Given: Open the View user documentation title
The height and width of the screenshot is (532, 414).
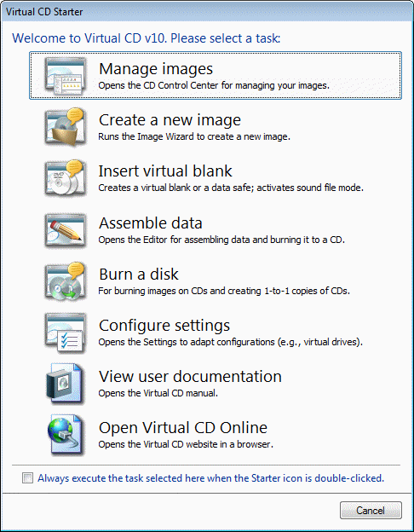Looking at the screenshot, I should click(190, 376).
